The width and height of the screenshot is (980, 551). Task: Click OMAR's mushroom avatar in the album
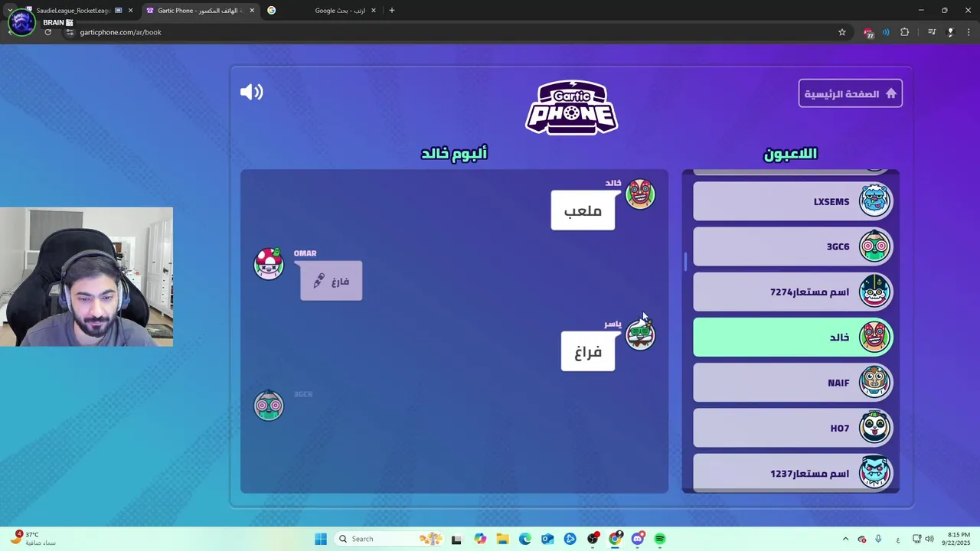tap(269, 264)
